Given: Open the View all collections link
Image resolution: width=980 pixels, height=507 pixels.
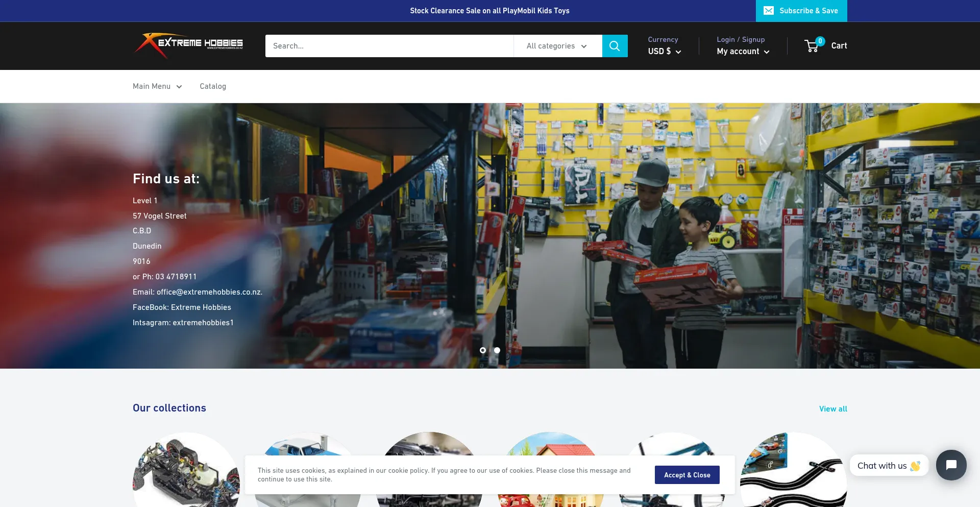Looking at the screenshot, I should pyautogui.click(x=833, y=409).
